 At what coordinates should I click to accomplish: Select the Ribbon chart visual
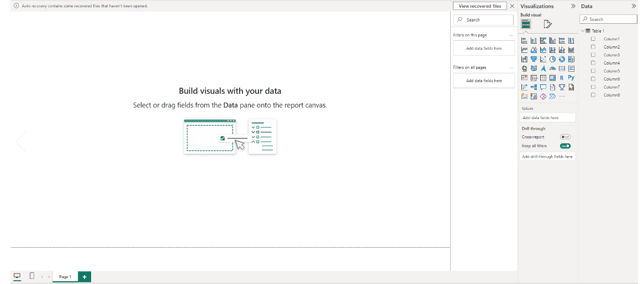571,50
